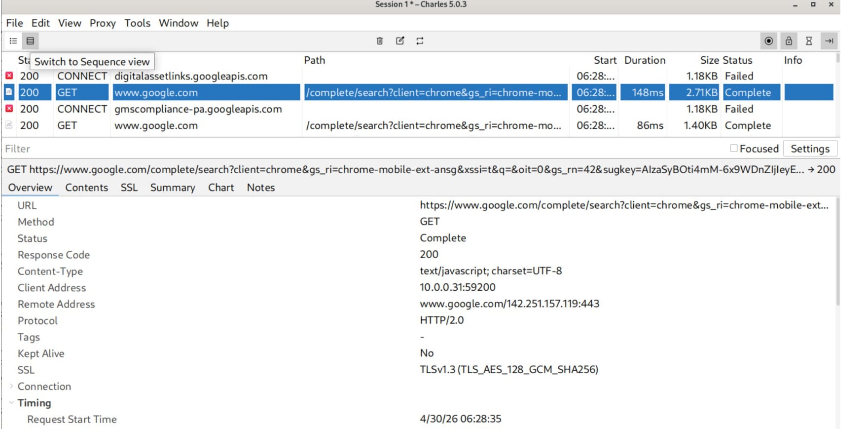868x429 pixels.
Task: Open the View menu
Action: coord(70,23)
